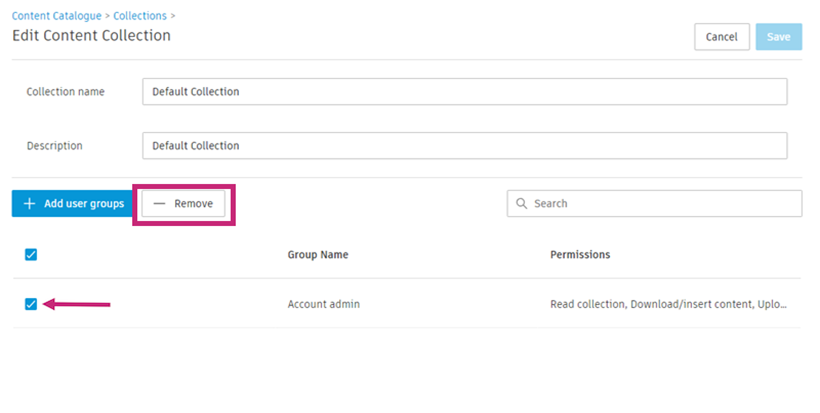820x413 pixels.
Task: Select the Account admin group name
Action: point(323,304)
